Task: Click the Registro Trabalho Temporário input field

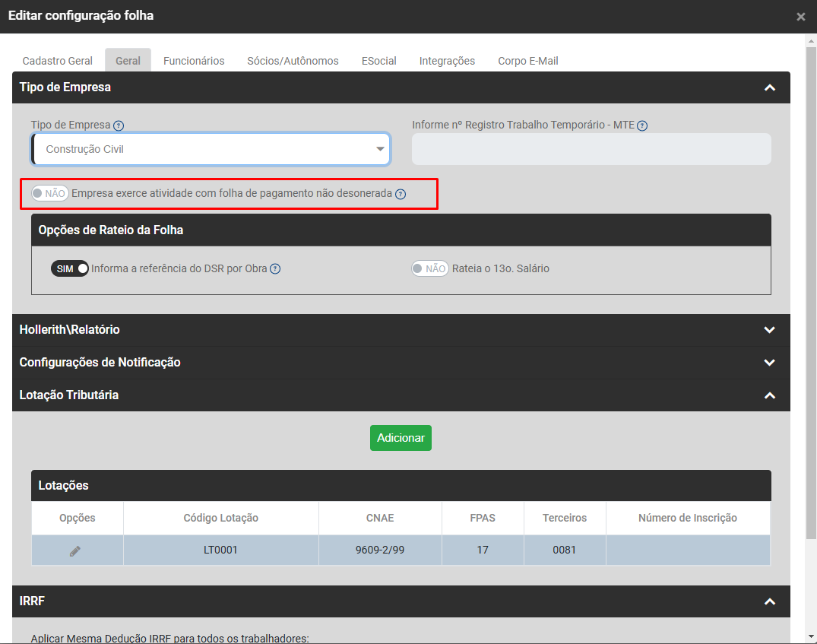Action: tap(591, 149)
